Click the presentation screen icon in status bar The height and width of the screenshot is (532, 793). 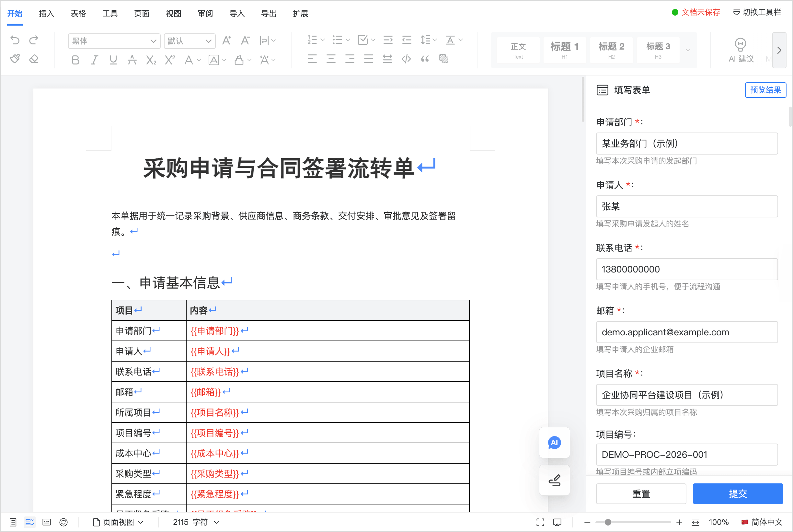pyautogui.click(x=557, y=522)
